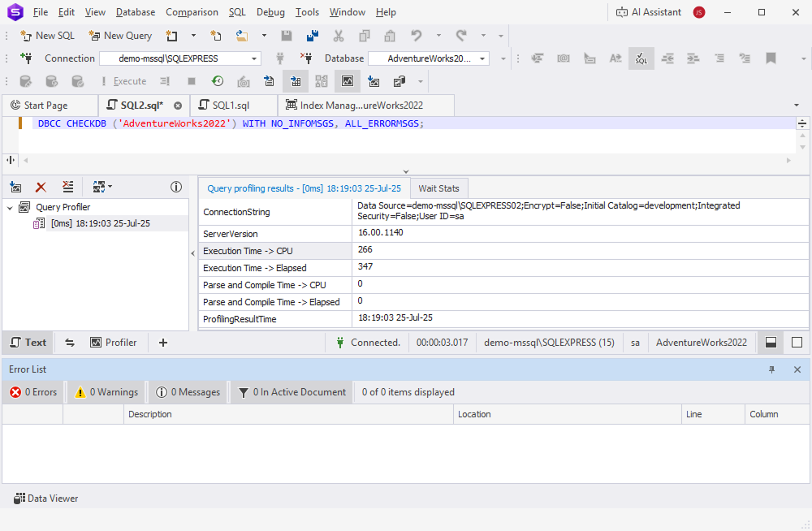This screenshot has height=531, width=812.
Task: Click the info icon in profiler panel
Action: tap(175, 187)
